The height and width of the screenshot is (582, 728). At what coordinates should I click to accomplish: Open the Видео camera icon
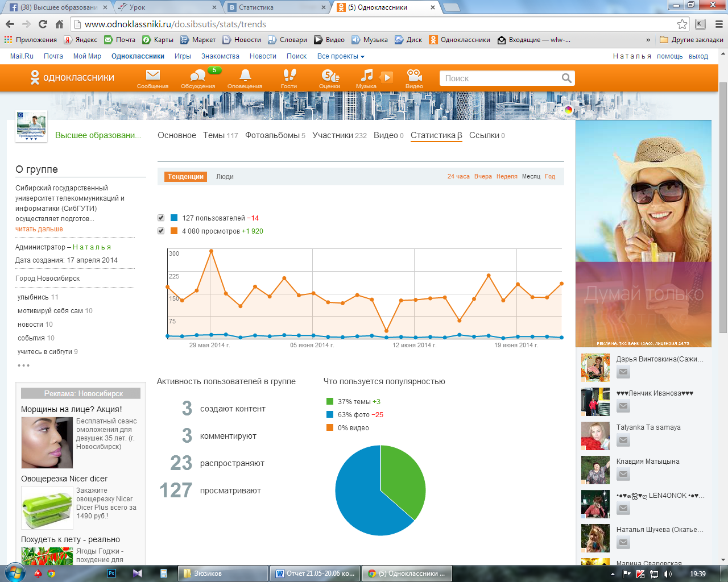[x=414, y=76]
